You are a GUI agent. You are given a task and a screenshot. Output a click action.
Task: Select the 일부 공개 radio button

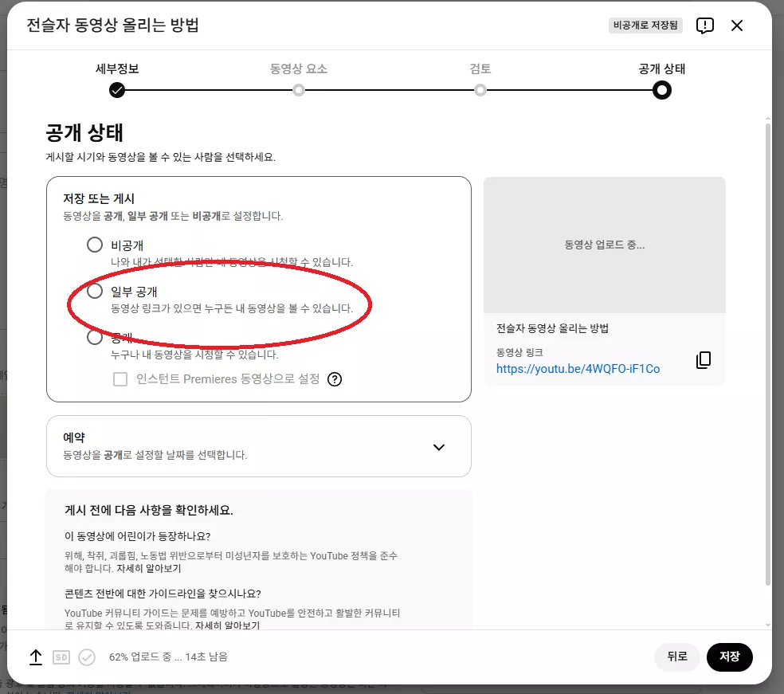click(95, 291)
